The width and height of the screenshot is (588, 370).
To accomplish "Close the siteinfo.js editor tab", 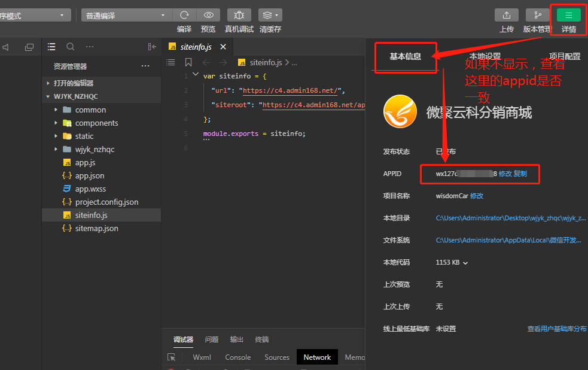I will click(x=223, y=47).
